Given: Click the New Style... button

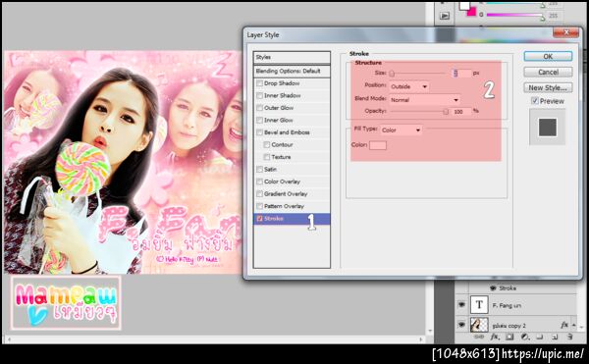Looking at the screenshot, I should click(x=548, y=87).
